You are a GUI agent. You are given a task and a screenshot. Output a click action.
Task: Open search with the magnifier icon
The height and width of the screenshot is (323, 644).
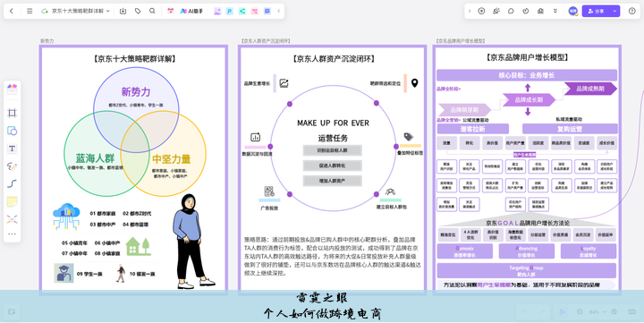click(x=152, y=11)
